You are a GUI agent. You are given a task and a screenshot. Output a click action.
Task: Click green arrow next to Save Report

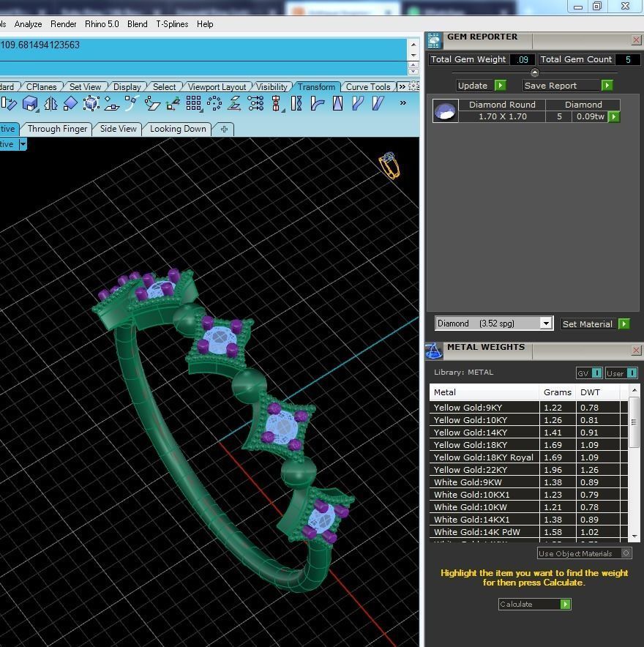(607, 86)
